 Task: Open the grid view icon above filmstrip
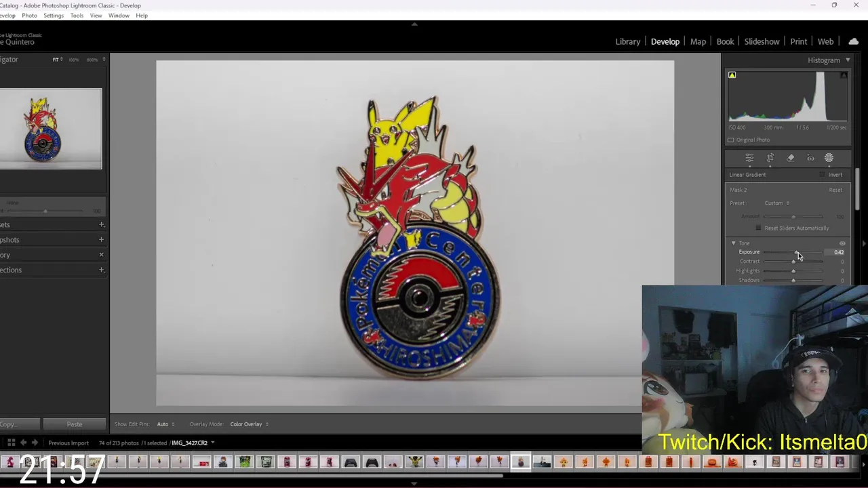pos(11,443)
